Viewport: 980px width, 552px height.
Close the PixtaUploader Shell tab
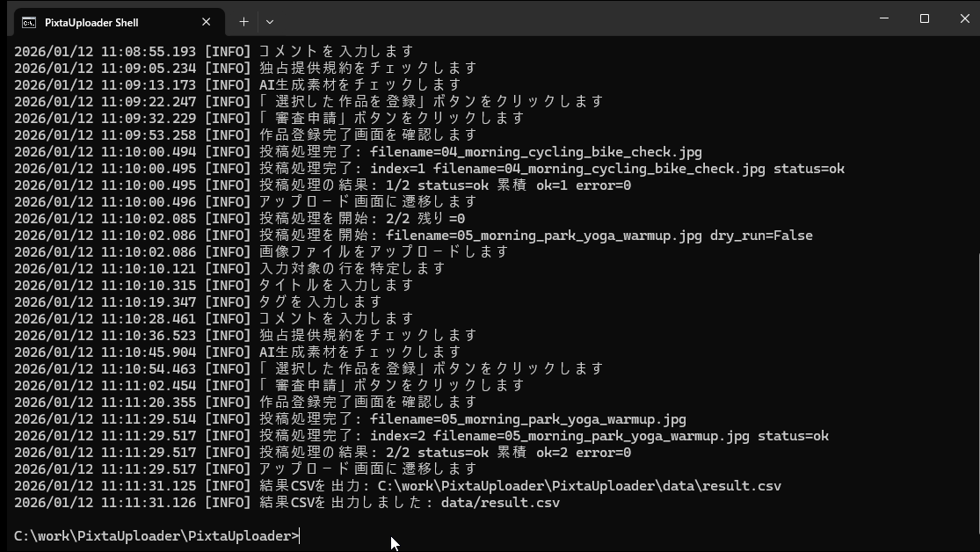pos(206,22)
